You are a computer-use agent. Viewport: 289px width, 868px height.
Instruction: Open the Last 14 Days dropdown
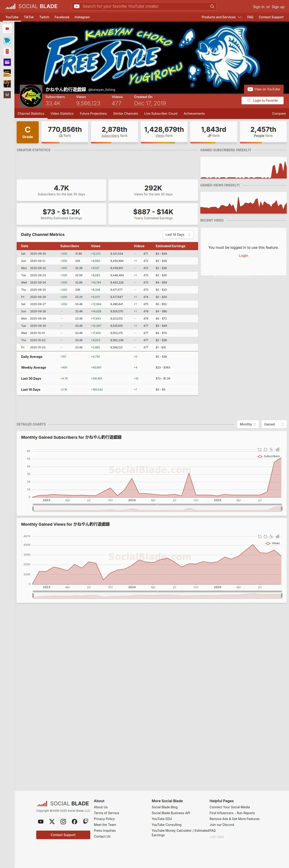tap(178, 235)
